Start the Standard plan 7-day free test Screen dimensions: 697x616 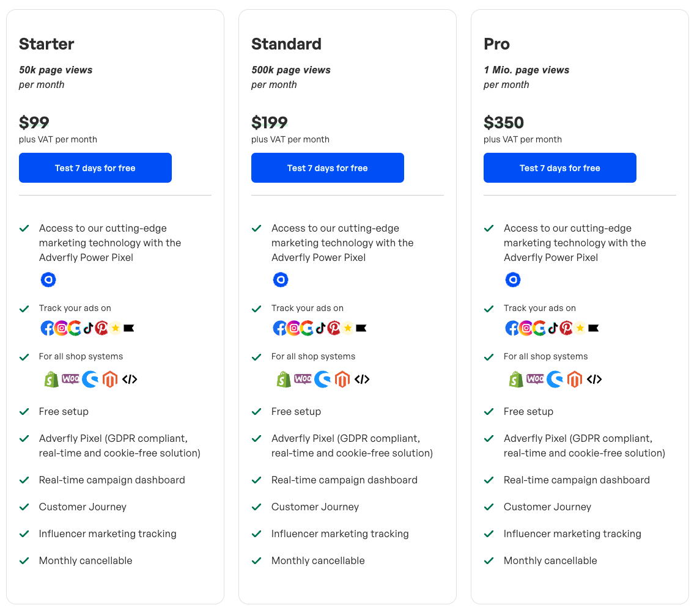click(x=328, y=168)
